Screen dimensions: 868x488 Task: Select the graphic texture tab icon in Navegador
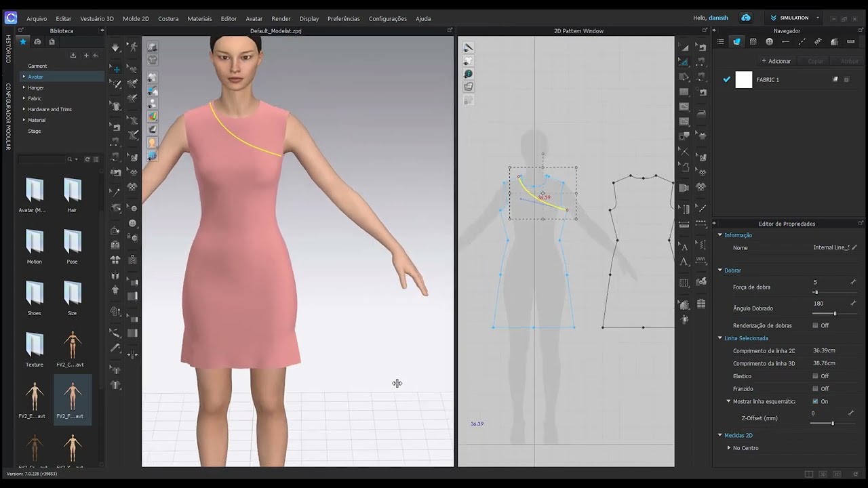[x=753, y=41]
